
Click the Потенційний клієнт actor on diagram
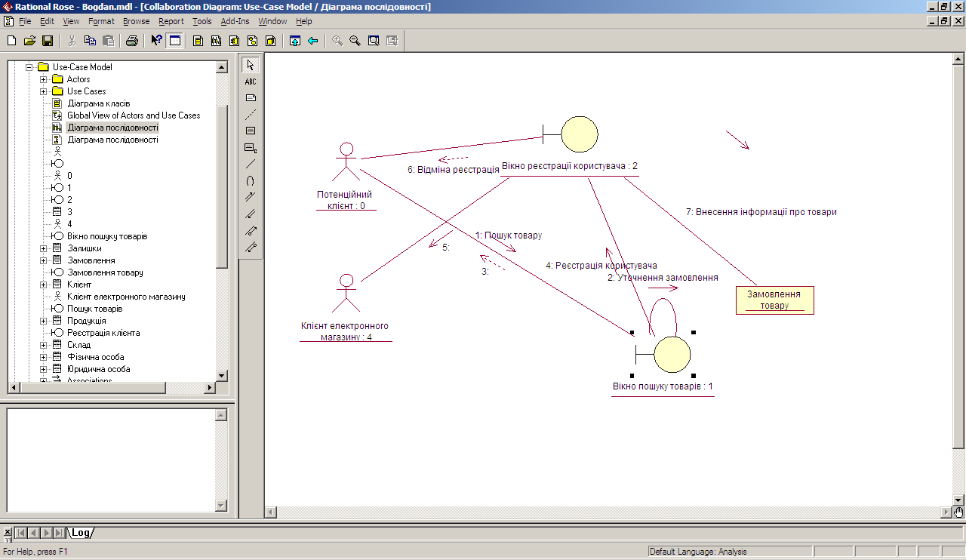(x=346, y=161)
